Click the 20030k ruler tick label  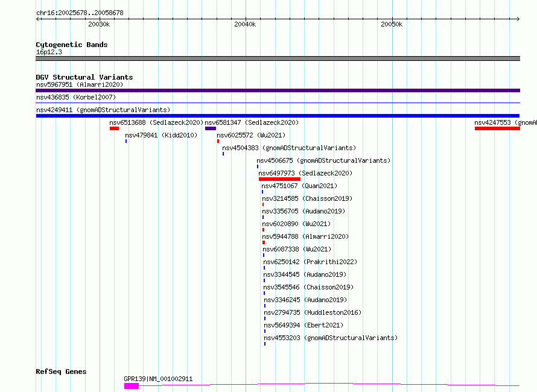(x=99, y=24)
